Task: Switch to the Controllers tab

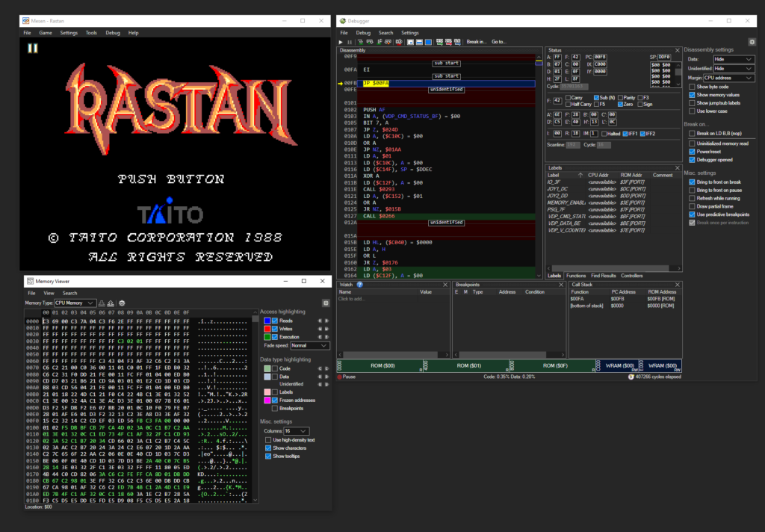Action: [632, 276]
